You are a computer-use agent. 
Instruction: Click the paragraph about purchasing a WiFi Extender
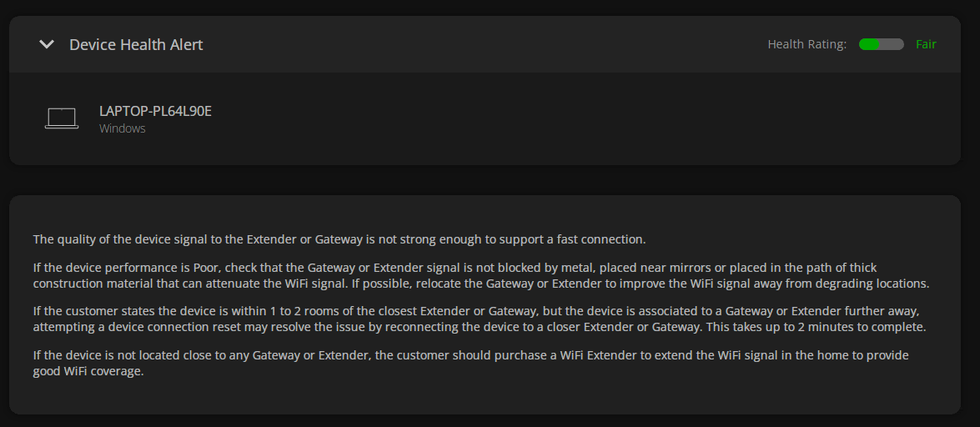[470, 363]
